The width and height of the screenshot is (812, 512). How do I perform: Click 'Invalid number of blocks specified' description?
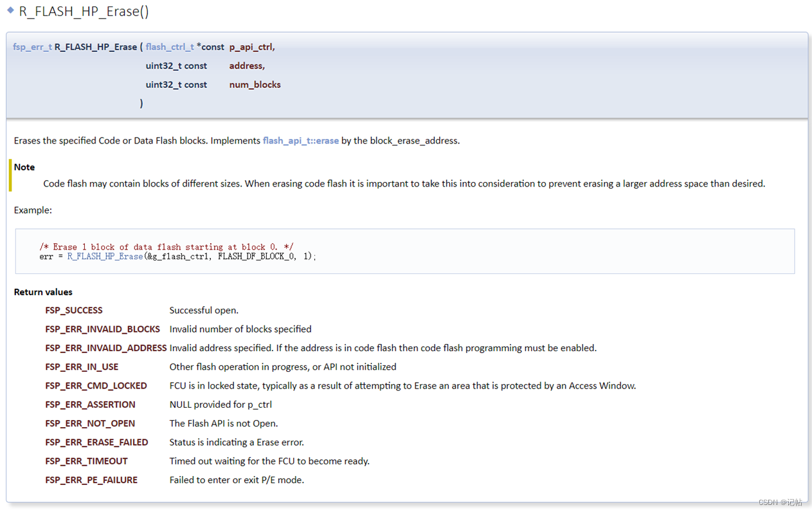click(x=240, y=329)
